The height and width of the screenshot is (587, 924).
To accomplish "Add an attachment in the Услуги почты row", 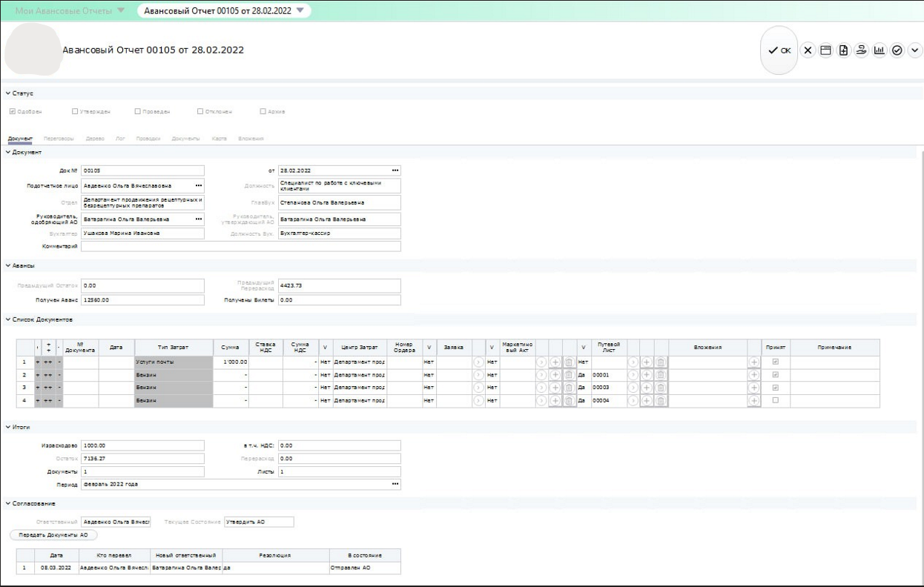I will [754, 362].
